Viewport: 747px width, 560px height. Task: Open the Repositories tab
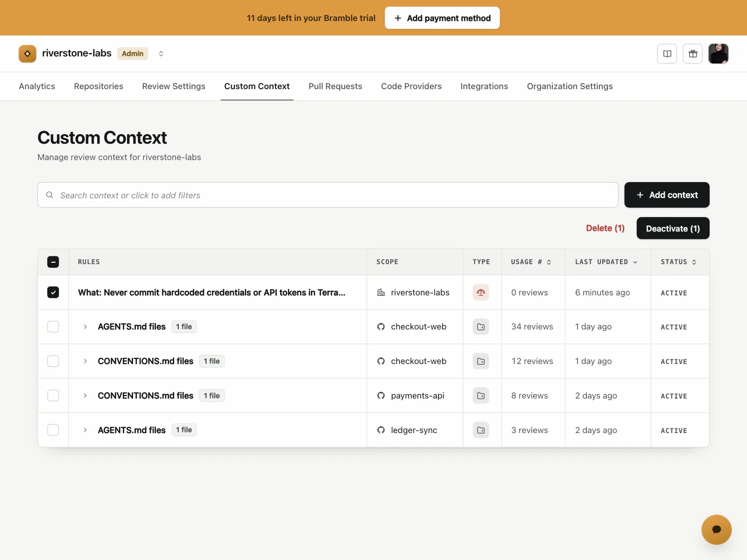(x=99, y=86)
